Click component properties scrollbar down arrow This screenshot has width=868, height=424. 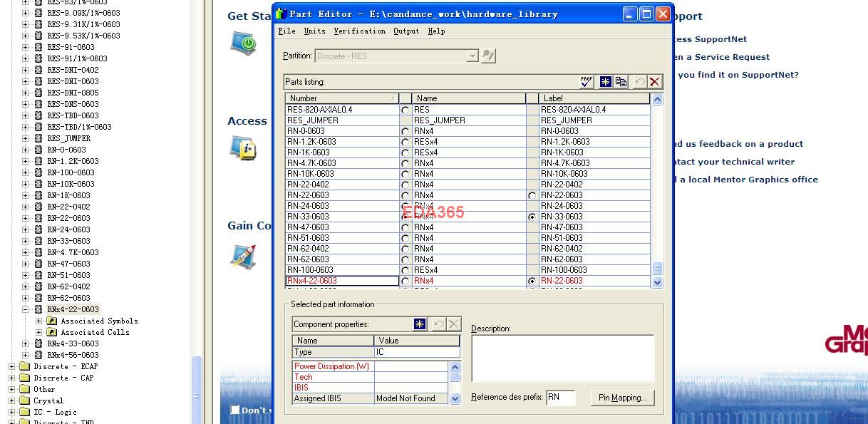[455, 399]
